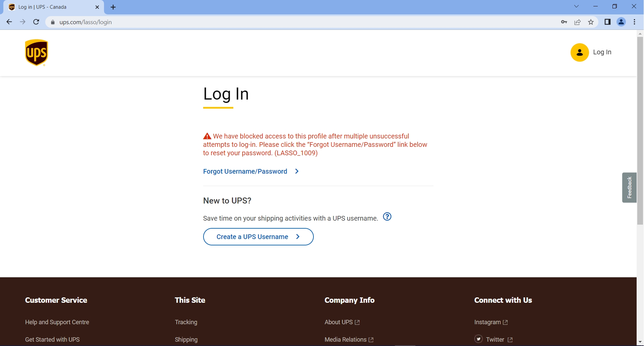Viewport: 644px width, 346px height.
Task: Click the back navigation arrow
Action: pyautogui.click(x=9, y=22)
